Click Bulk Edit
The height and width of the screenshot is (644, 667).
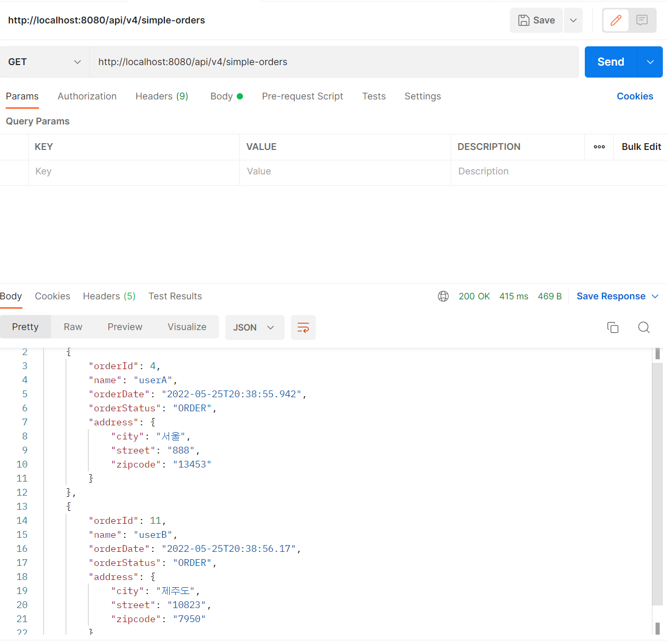(641, 147)
